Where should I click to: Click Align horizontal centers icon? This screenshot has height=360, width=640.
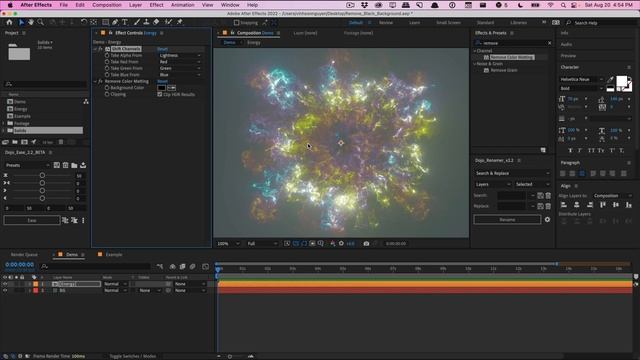tap(577, 205)
